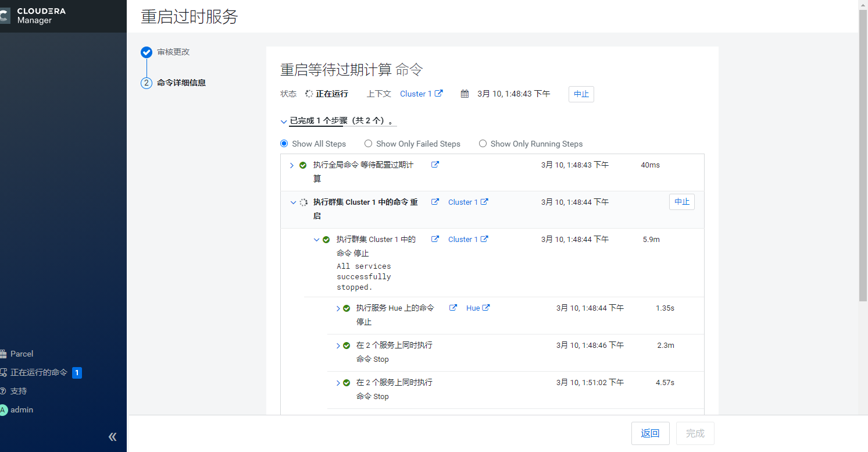Click green check icon of 等待配置过期计算 step

303,165
